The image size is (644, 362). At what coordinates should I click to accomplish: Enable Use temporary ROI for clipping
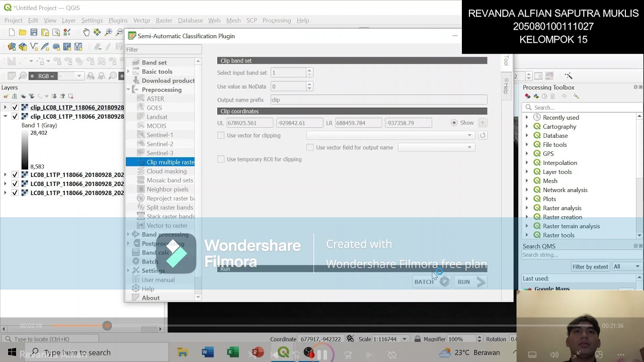coord(221,159)
